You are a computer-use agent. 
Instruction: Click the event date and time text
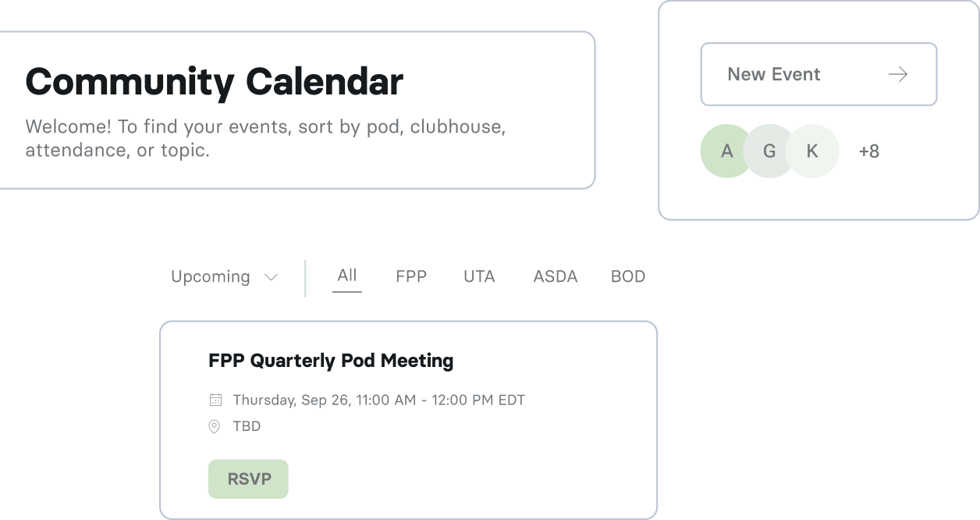point(378,399)
